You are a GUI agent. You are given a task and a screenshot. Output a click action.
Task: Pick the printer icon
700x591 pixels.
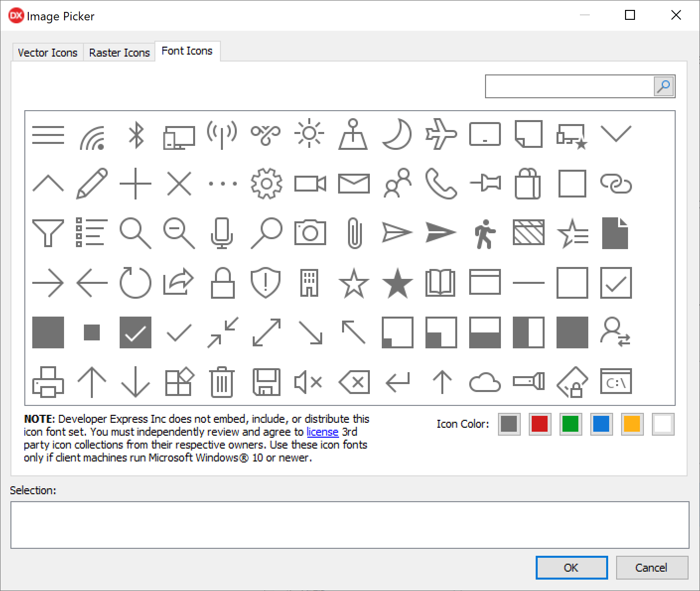(48, 382)
